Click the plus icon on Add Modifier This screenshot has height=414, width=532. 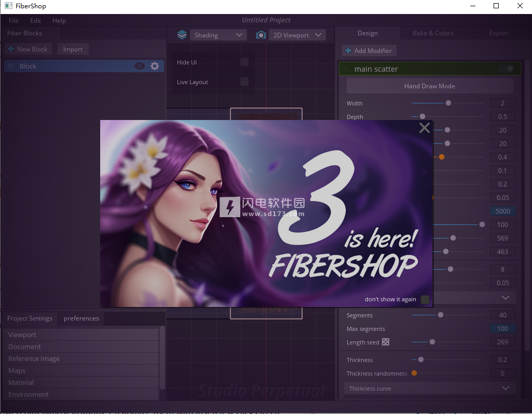pyautogui.click(x=348, y=50)
